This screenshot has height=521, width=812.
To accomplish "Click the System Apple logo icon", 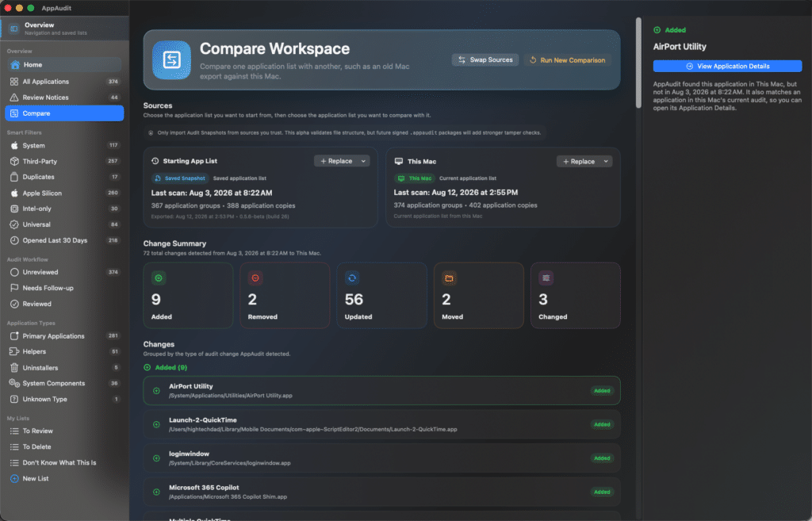I will [14, 146].
